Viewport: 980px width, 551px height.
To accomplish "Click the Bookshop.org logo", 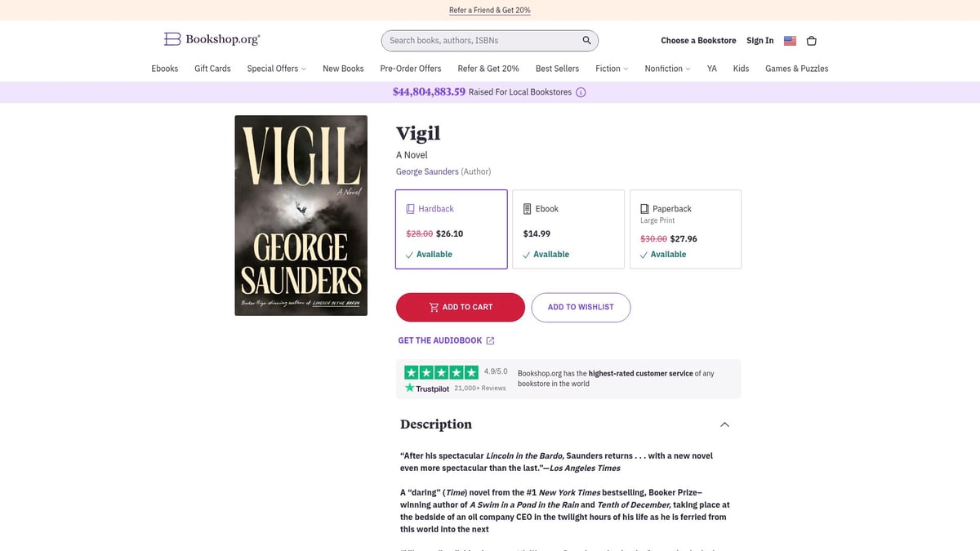I will pyautogui.click(x=211, y=39).
